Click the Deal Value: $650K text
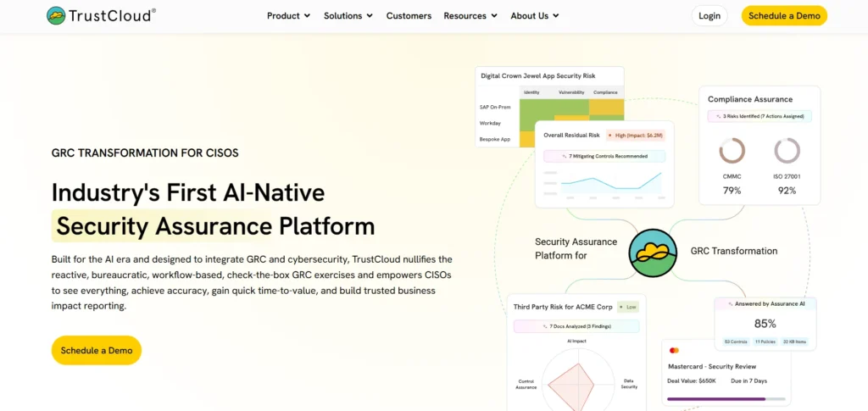Viewport: 868px width, 411px height. coord(692,380)
